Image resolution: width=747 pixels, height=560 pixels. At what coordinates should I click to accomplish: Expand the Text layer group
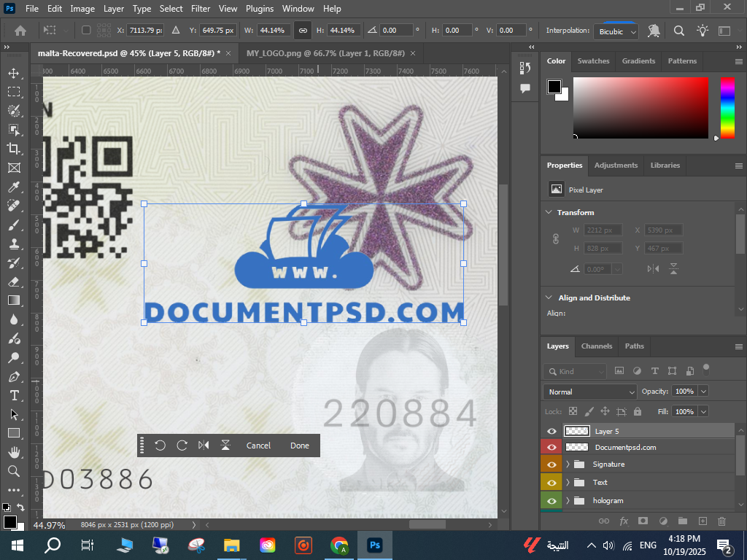[568, 483]
